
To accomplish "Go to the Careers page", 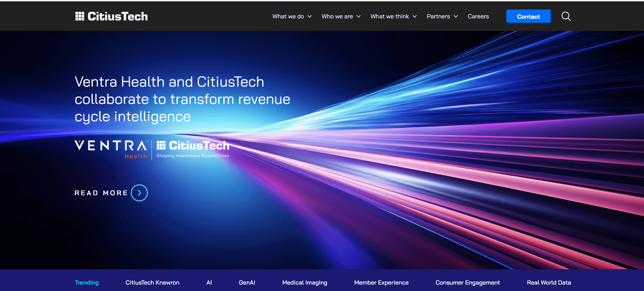I will click(478, 16).
